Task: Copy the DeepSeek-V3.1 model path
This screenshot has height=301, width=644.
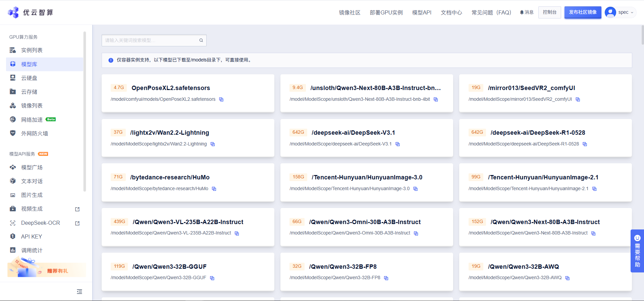Action: coord(397,144)
